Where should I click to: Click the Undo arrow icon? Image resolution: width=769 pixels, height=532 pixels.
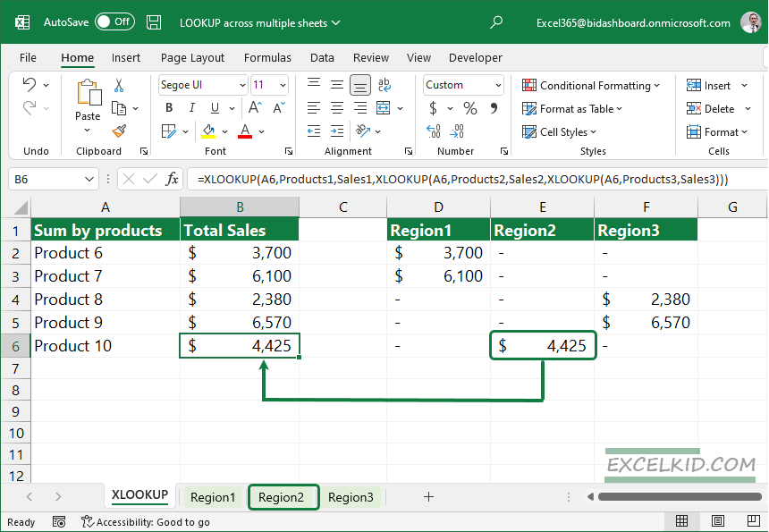click(29, 85)
